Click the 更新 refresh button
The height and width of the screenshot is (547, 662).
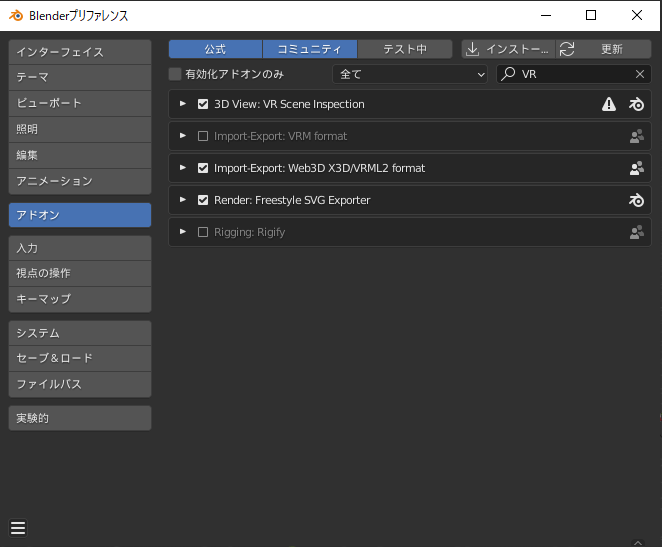pos(603,49)
